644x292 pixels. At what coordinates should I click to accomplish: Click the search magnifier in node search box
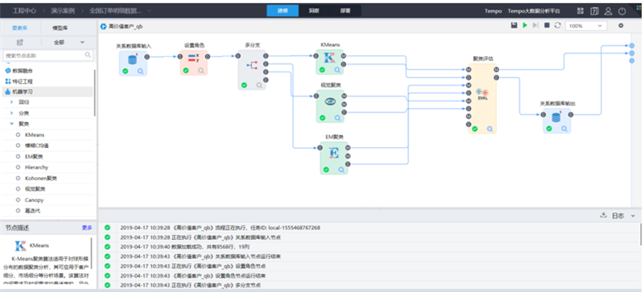[x=88, y=55]
